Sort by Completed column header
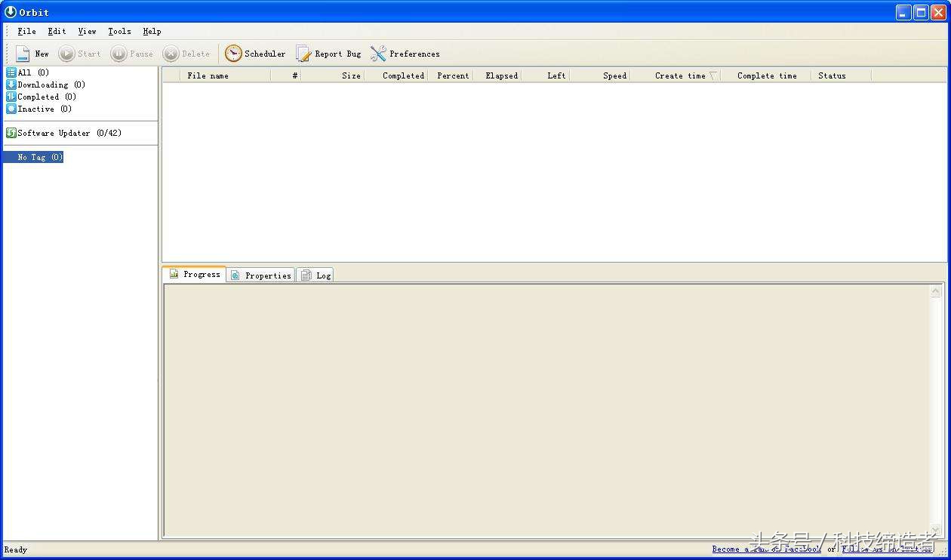951x560 pixels. point(396,75)
